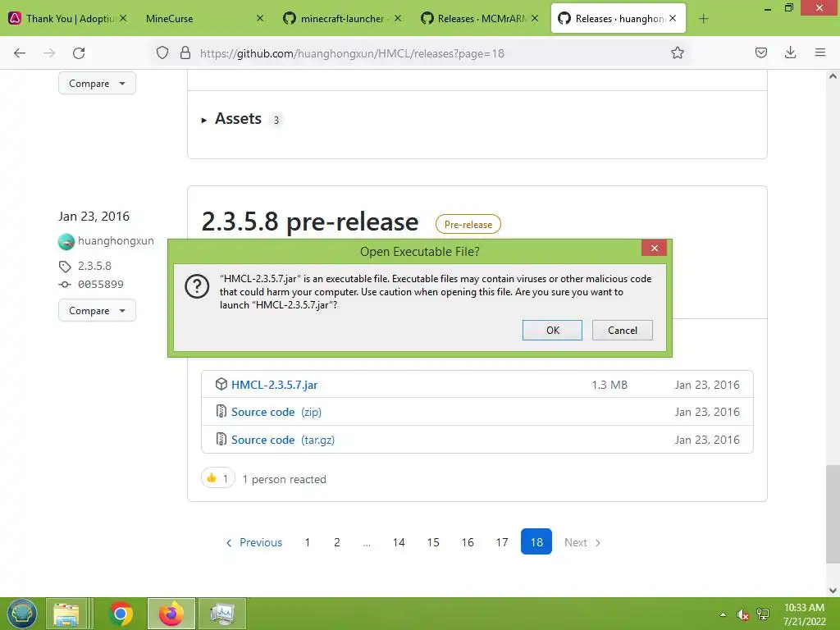Go to Previous releases page
Screen dimensions: 840x630
tap(254, 542)
